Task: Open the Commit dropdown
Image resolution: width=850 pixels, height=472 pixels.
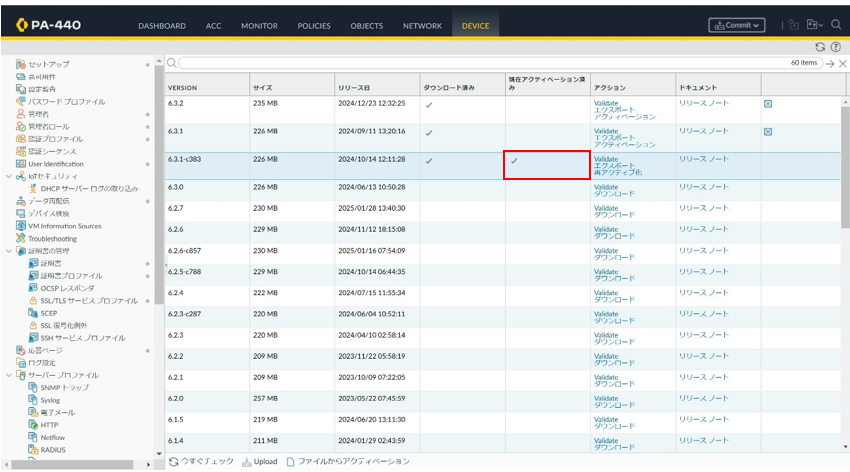Action: [x=737, y=25]
